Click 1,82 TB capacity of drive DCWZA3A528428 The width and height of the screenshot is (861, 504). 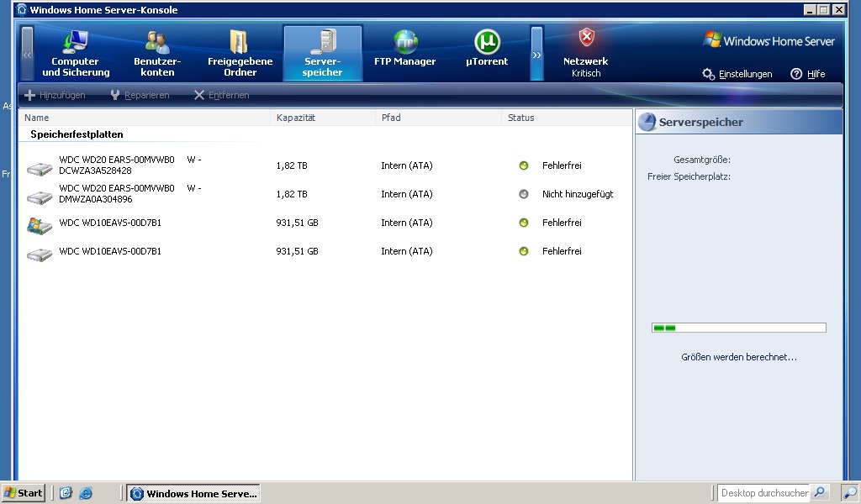pos(292,165)
